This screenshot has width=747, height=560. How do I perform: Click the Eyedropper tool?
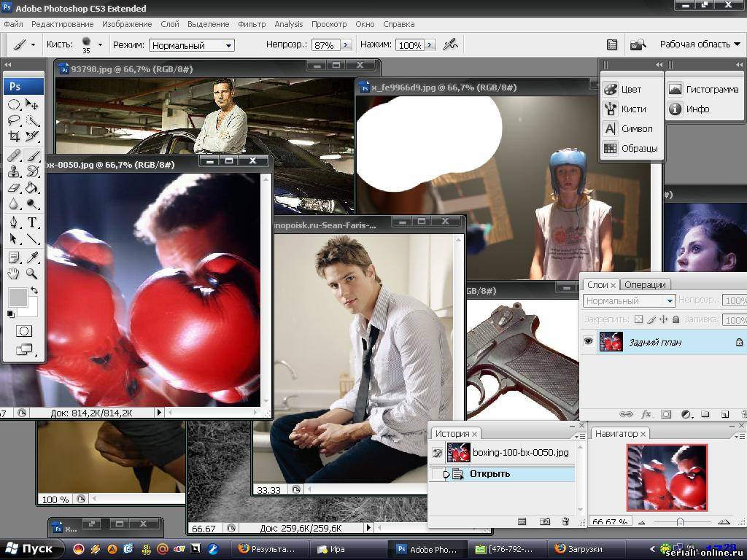click(32, 257)
